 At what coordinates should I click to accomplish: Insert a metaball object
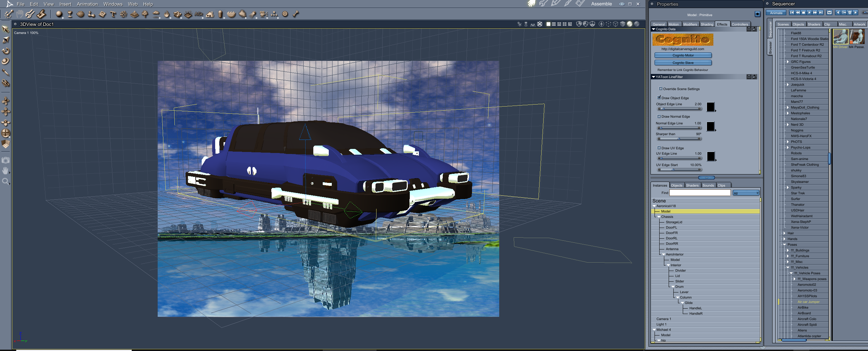pos(91,14)
